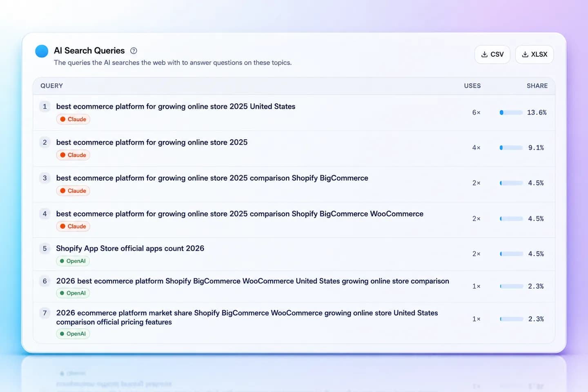The image size is (588, 392).
Task: Click rank number 5 badge
Action: 45,249
